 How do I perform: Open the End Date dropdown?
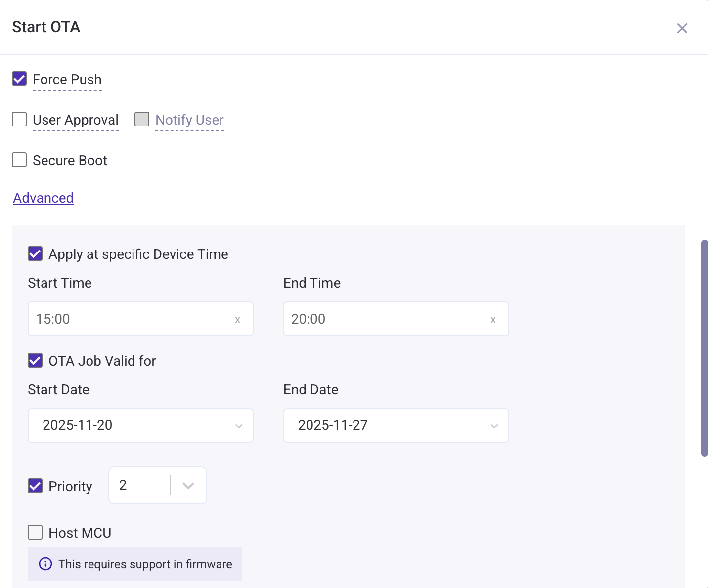pos(494,425)
